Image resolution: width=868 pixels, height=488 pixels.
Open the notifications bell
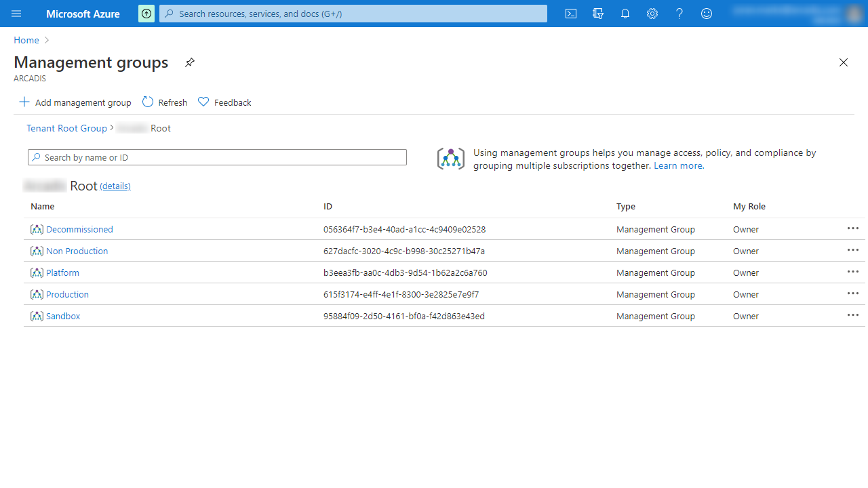pos(625,14)
